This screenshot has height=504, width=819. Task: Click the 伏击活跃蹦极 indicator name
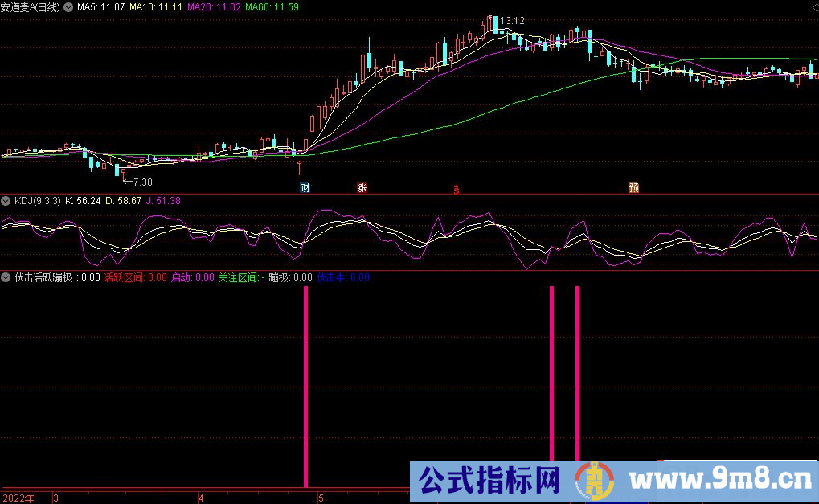coord(43,277)
